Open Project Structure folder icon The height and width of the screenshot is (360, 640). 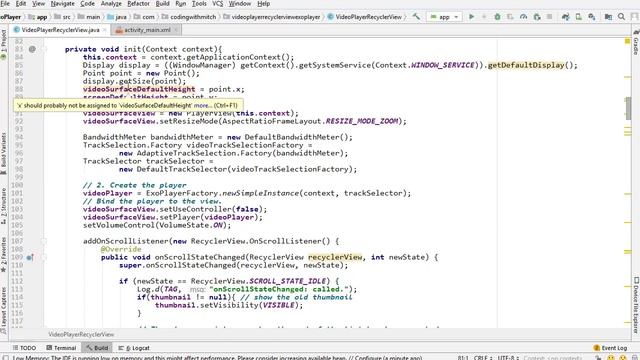(x=608, y=17)
